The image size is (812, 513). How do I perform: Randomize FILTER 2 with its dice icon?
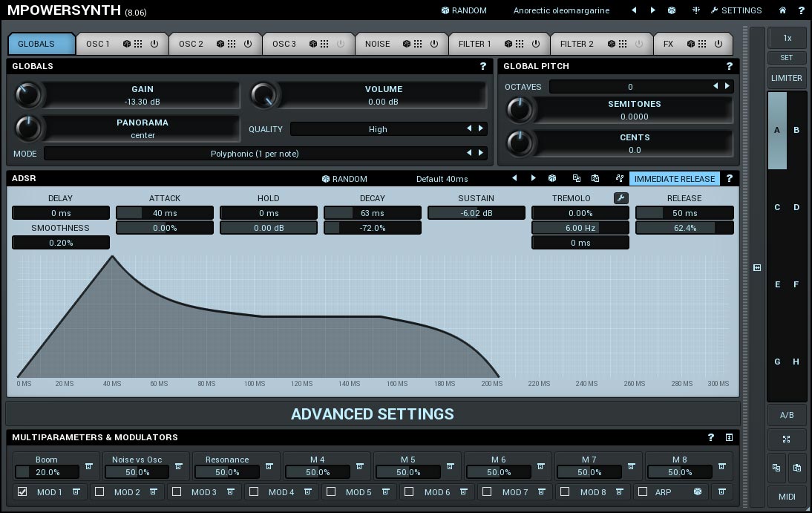[x=612, y=44]
